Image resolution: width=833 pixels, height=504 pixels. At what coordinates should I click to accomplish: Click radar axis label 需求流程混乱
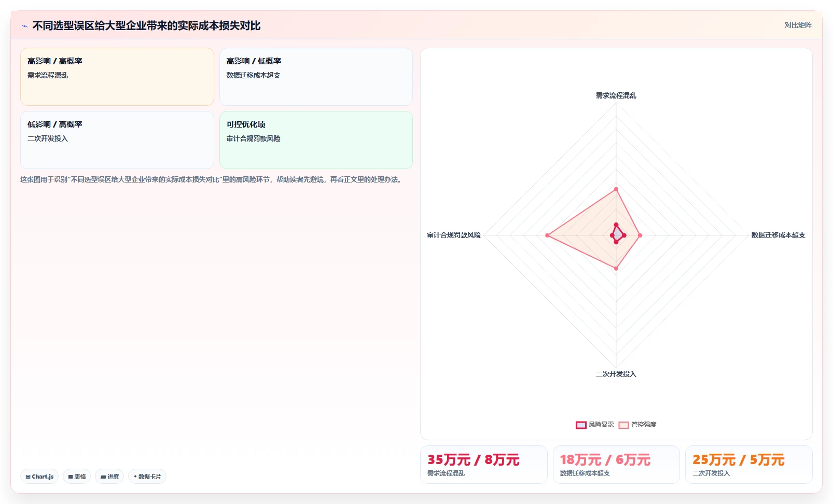pyautogui.click(x=616, y=95)
